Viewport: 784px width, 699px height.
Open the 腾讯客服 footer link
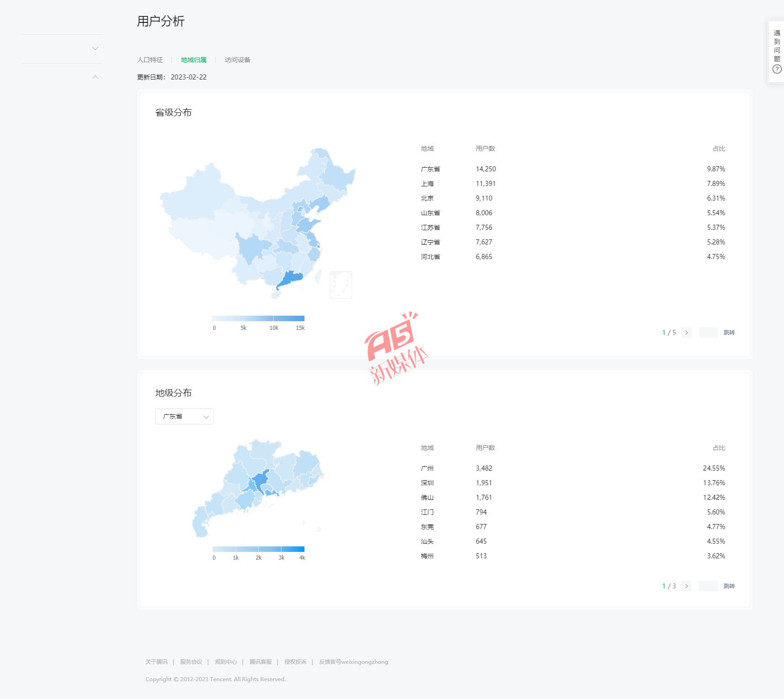(261, 662)
